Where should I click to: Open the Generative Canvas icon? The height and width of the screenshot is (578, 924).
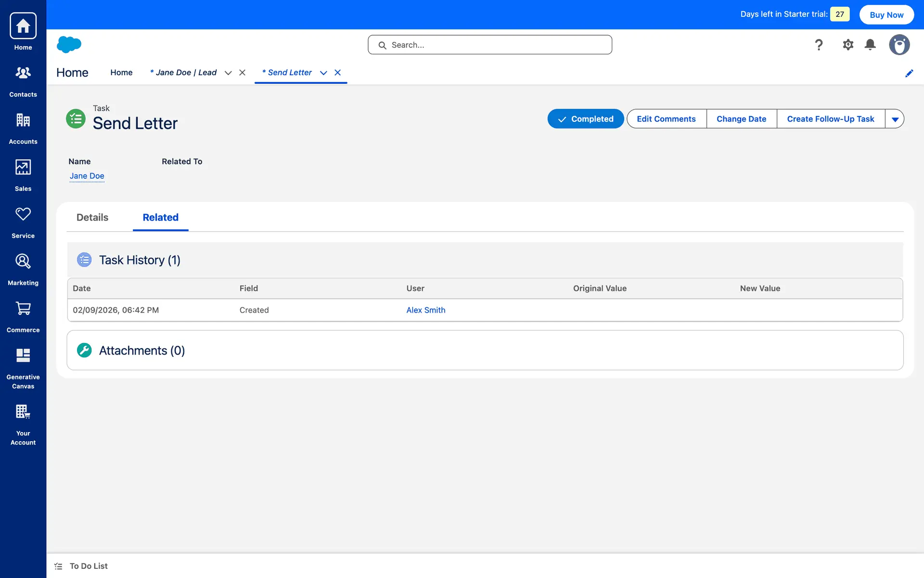coord(23,368)
